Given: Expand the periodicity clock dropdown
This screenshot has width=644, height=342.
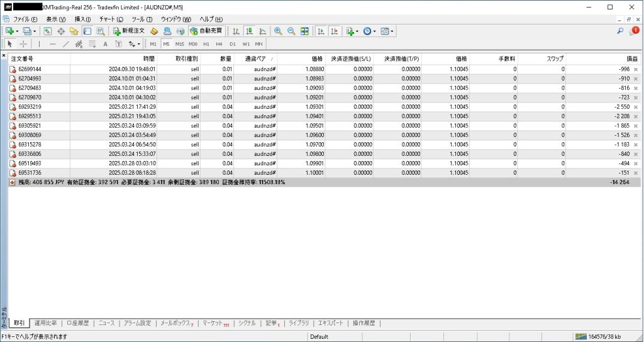Looking at the screenshot, I should (x=375, y=31).
